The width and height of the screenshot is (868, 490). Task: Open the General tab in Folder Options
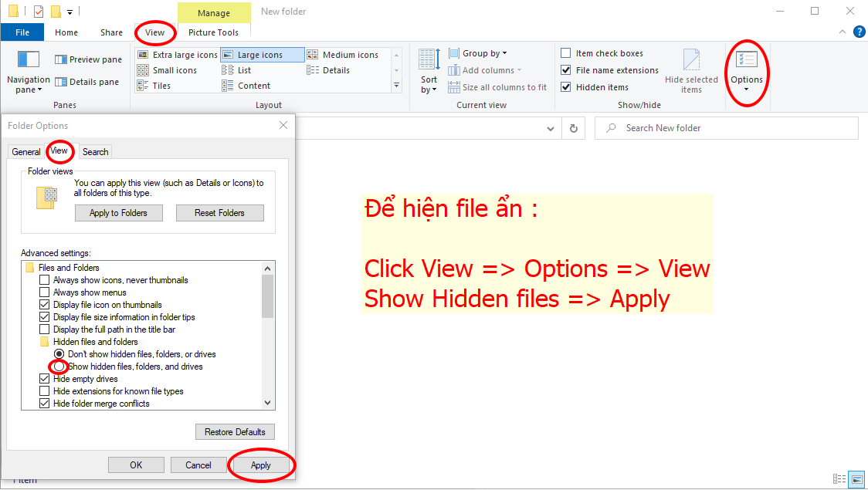click(26, 151)
